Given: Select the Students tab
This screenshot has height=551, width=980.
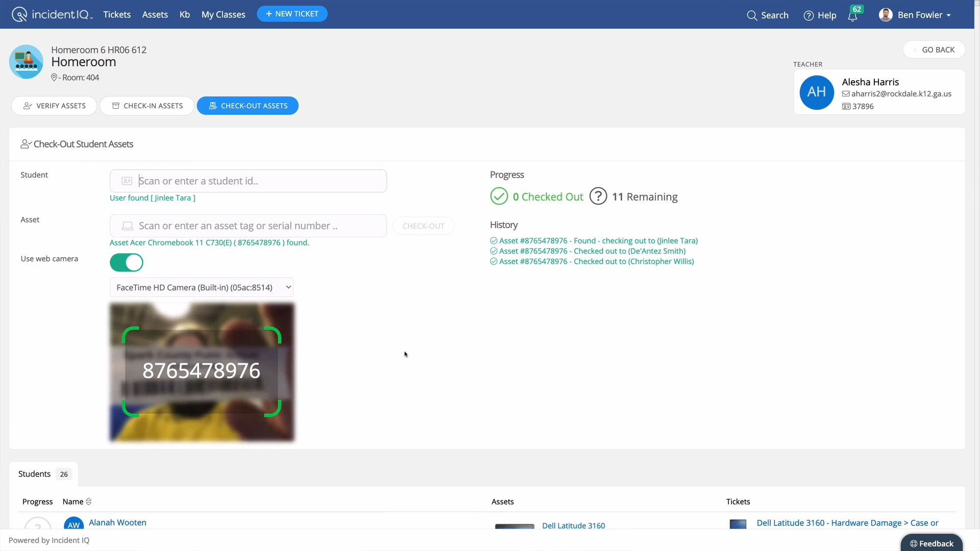Looking at the screenshot, I should coord(34,473).
